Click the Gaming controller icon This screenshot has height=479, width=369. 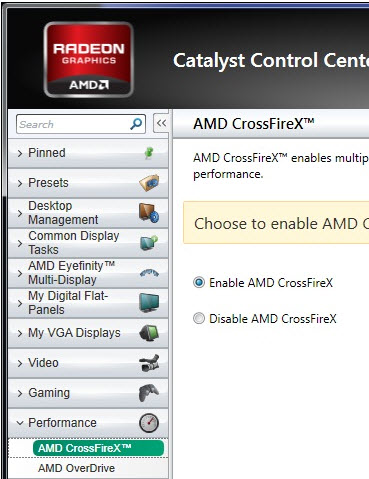click(149, 393)
